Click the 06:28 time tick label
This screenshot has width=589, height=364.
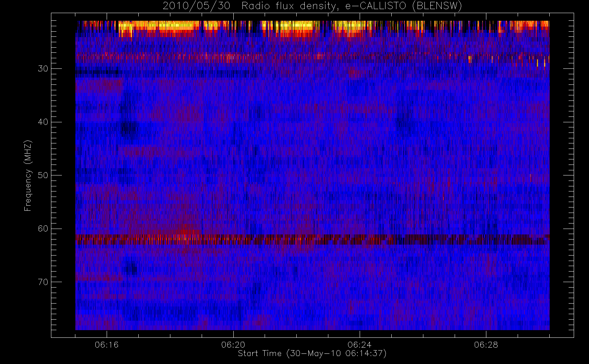486,345
